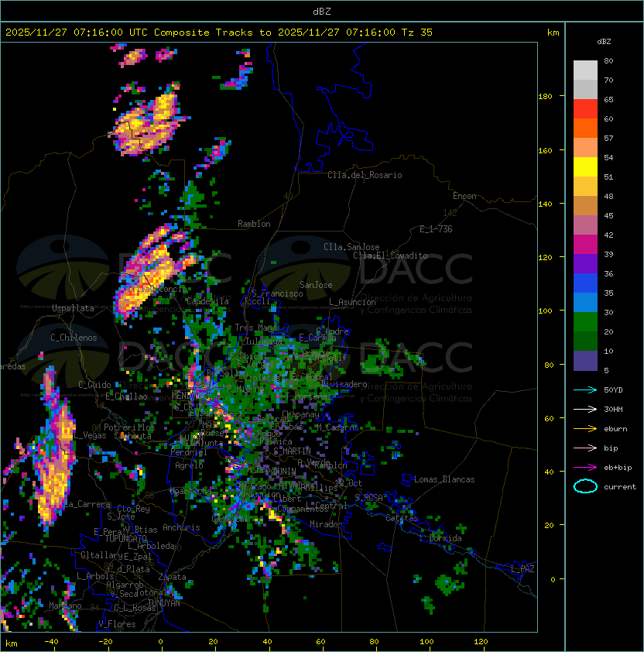Pick the royal blue swatch in dBZ scale
Viewport: 644px width, 652px height.
[585, 283]
